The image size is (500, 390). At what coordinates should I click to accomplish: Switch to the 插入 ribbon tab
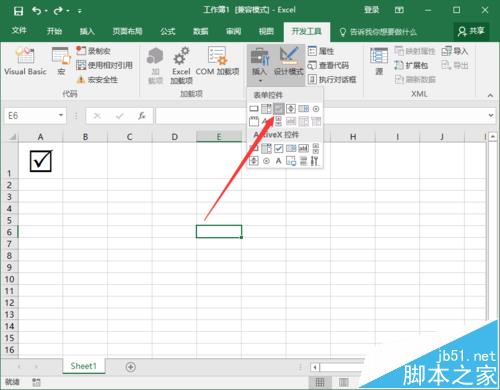point(87,31)
